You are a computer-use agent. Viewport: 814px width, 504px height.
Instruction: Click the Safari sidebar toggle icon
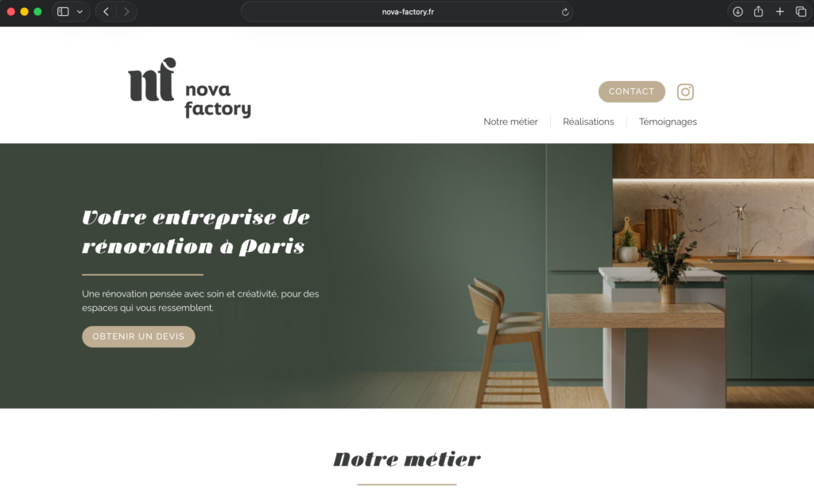click(63, 11)
